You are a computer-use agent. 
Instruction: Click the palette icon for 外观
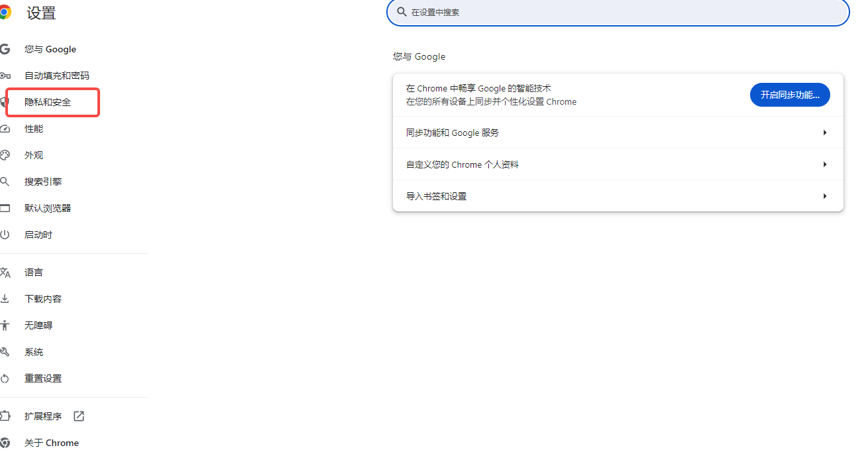pyautogui.click(x=5, y=155)
